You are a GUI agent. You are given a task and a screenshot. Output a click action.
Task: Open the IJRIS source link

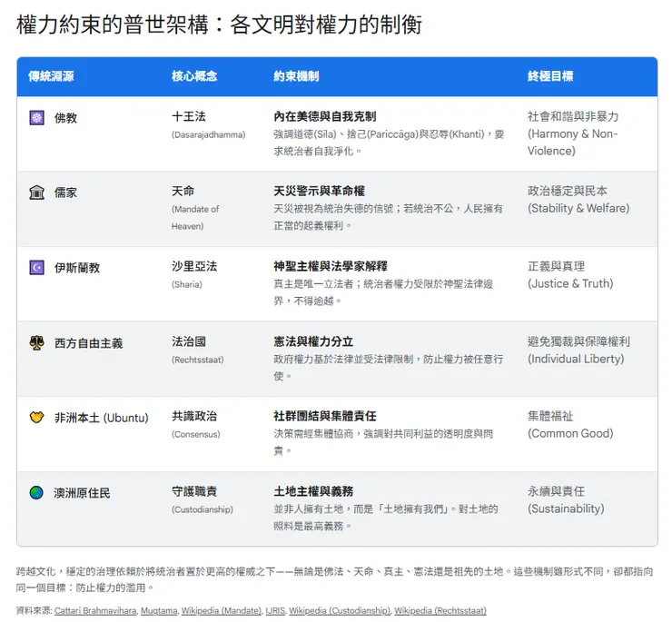[275, 610]
